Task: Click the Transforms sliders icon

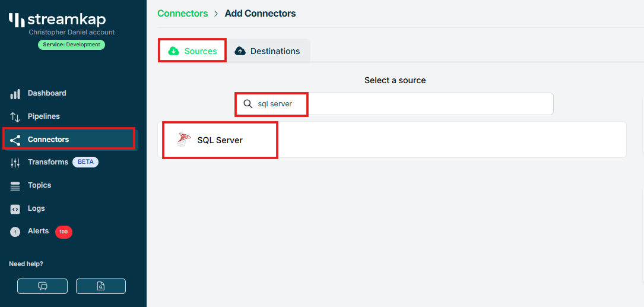Action: click(x=15, y=163)
